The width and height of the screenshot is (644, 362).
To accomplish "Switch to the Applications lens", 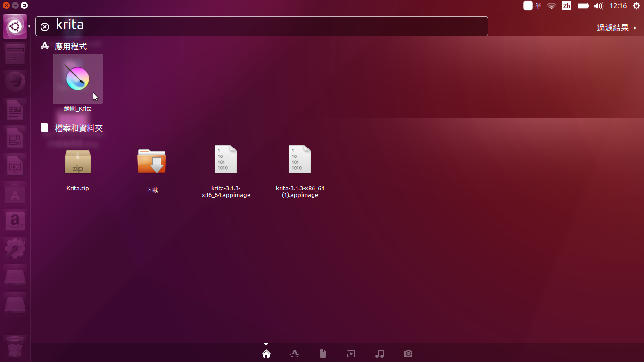I will click(x=295, y=354).
